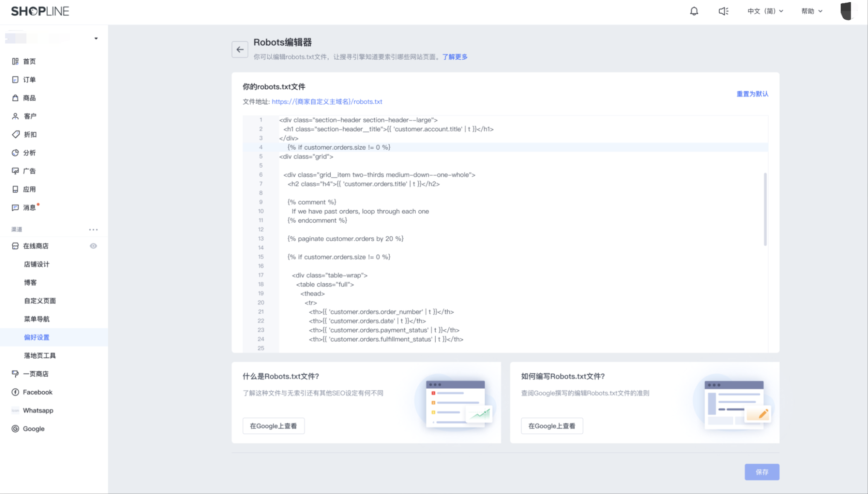Select 店铺设计 store design menu item
The height and width of the screenshot is (494, 868).
pos(37,264)
